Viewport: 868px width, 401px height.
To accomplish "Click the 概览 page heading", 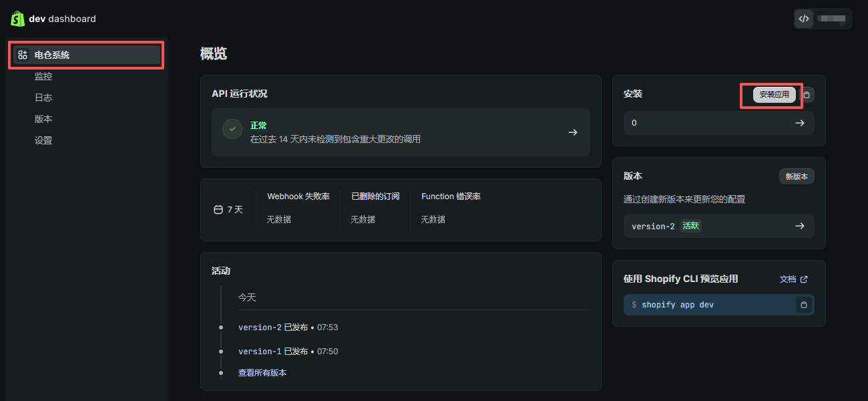I will (x=214, y=54).
